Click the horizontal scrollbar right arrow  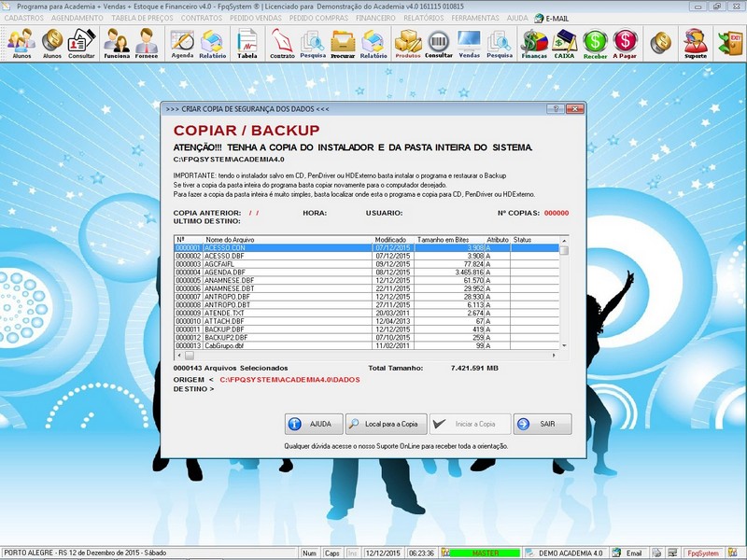tap(554, 356)
